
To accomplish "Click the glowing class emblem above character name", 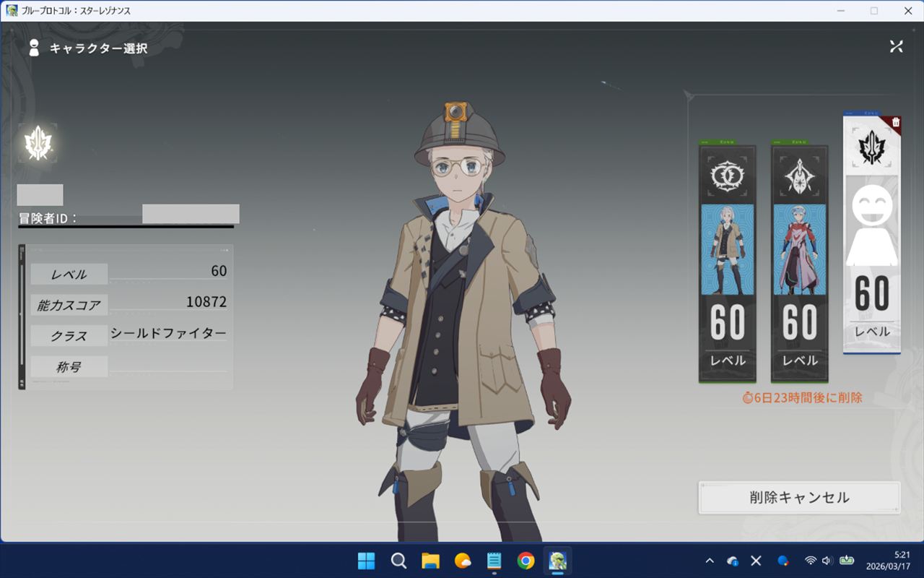I will (37, 143).
